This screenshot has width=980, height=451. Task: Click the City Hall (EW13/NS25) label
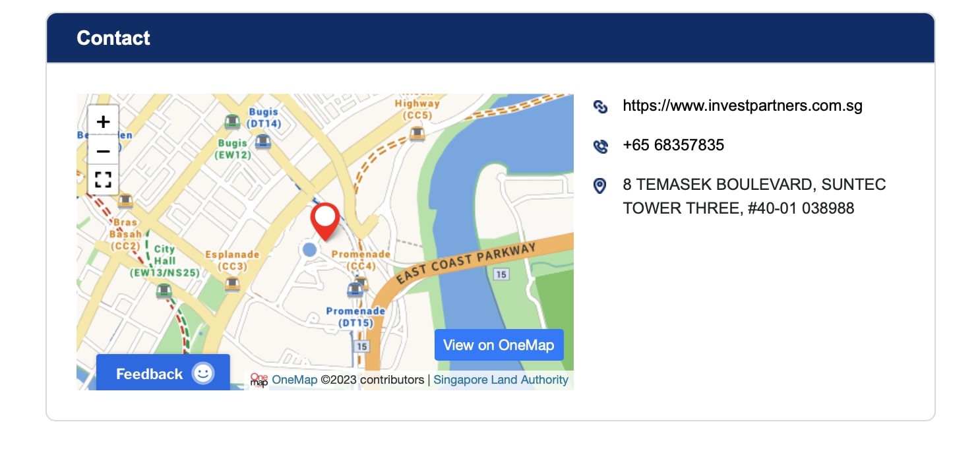coord(164,260)
